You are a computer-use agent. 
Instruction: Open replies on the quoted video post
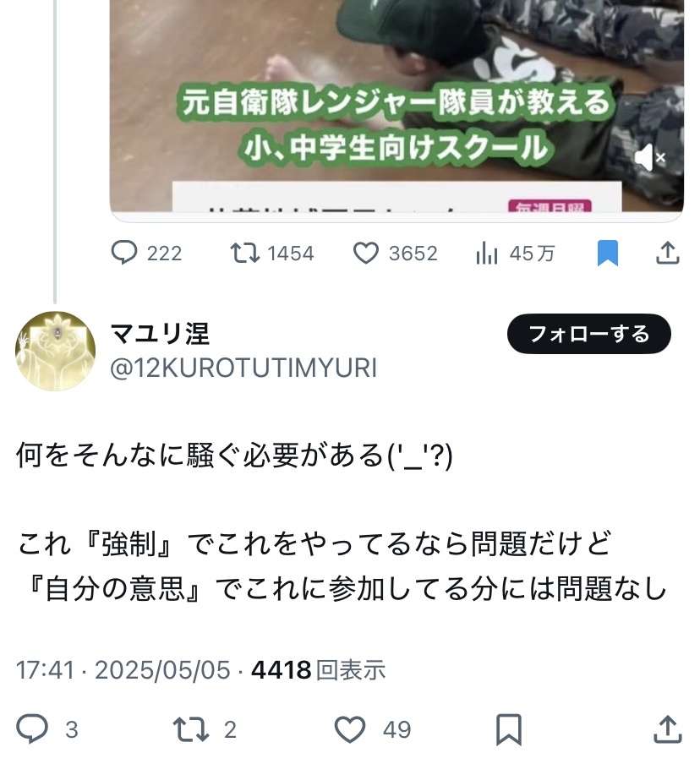click(x=147, y=254)
